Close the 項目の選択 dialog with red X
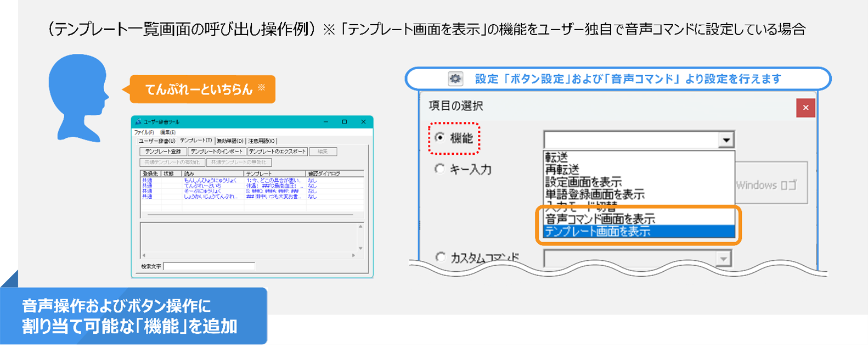 coord(805,108)
